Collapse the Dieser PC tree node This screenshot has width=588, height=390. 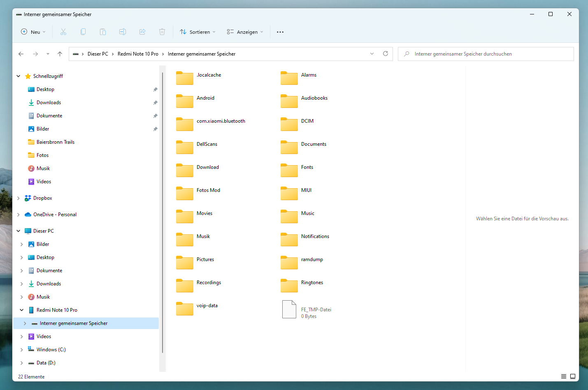tap(19, 231)
